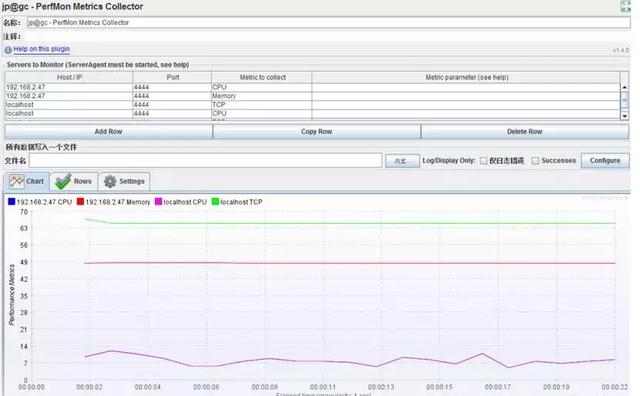640x396 pixels.
Task: Click the Chart tab graph icon
Action: (16, 181)
